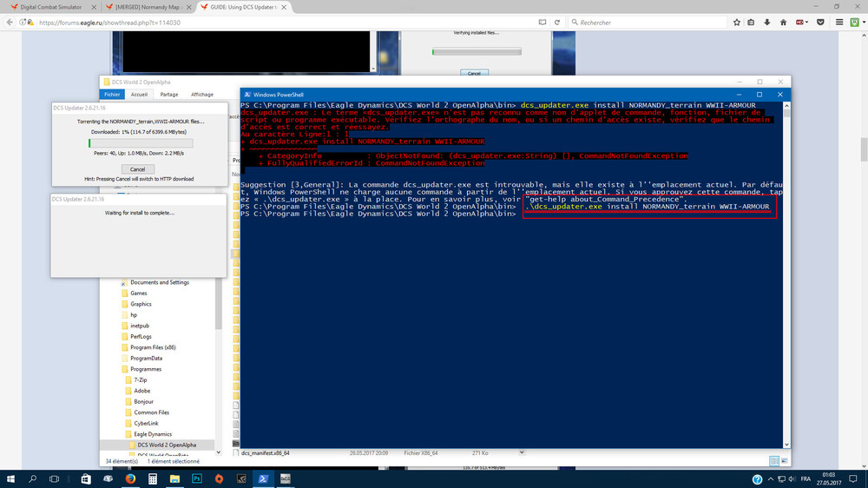Show the Firefox bookmarks list icon
This screenshot has height=488, width=868.
click(x=751, y=23)
